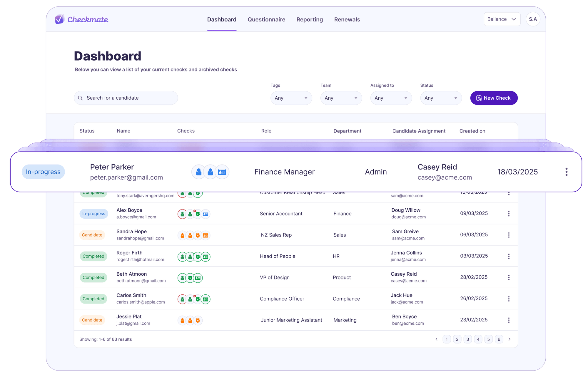Select the orange ID card icon on Sandra Hope's row
The height and width of the screenshot is (377, 588).
pyautogui.click(x=206, y=235)
